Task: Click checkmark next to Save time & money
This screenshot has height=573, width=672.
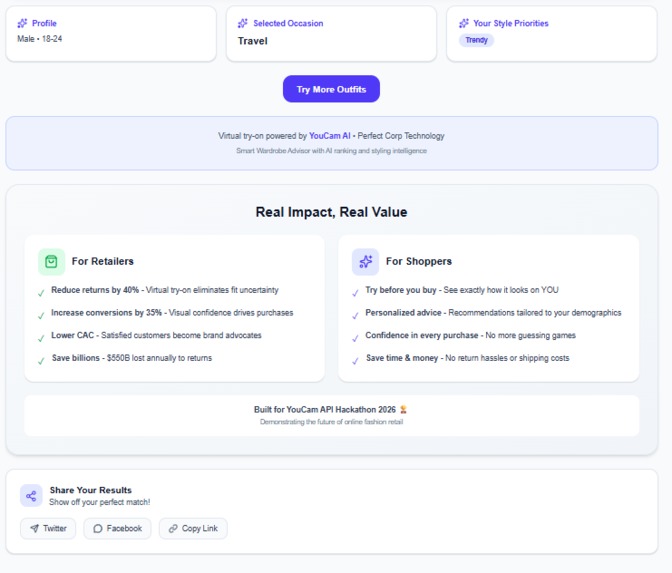Action: (355, 361)
